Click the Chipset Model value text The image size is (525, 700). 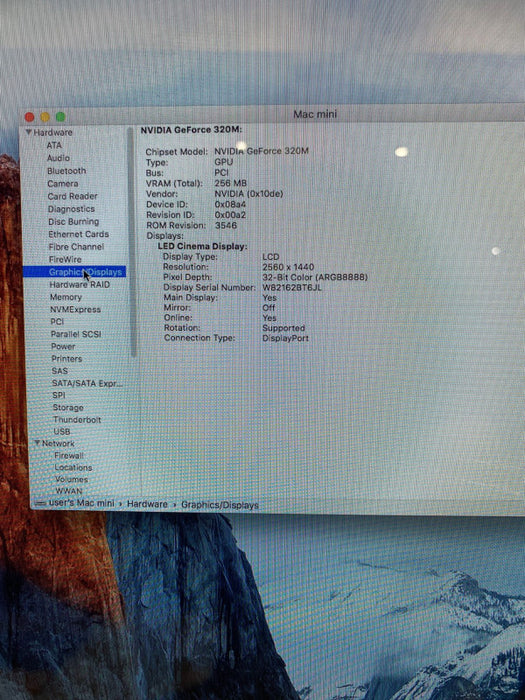coord(261,151)
